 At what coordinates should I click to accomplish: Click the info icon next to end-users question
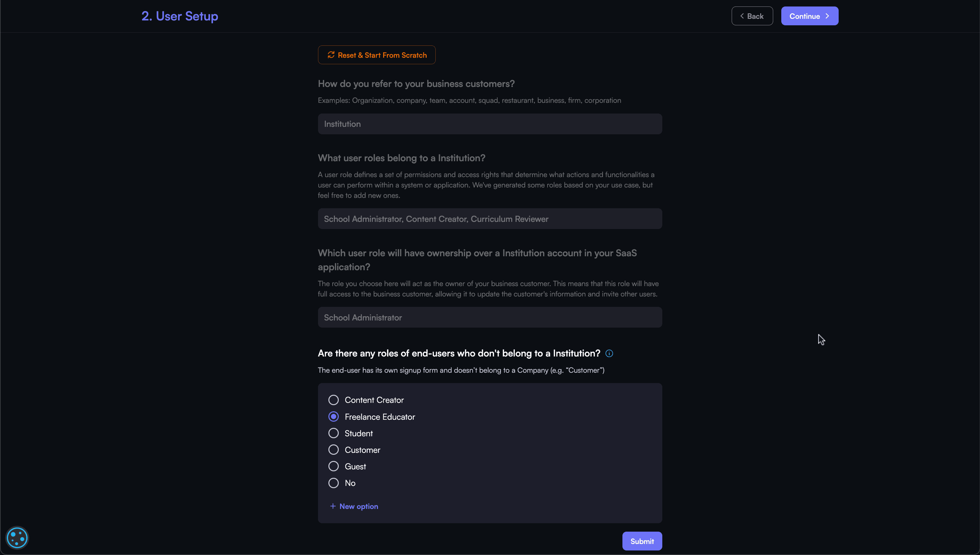[x=608, y=353]
